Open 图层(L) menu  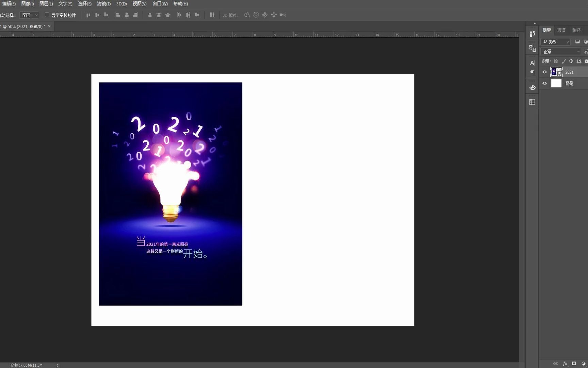tap(46, 4)
